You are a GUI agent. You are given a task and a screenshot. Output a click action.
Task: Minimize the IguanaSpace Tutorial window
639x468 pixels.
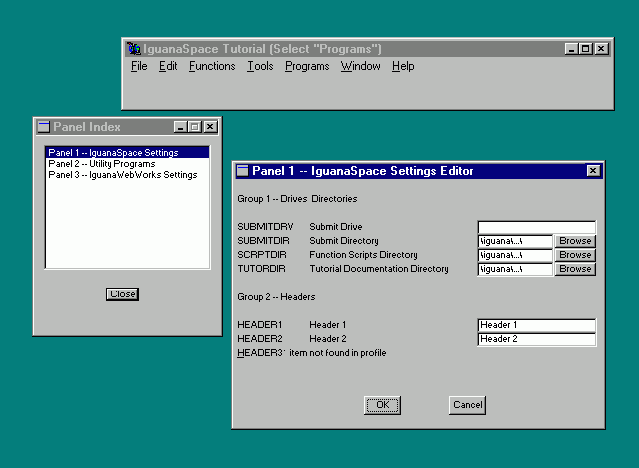[x=571, y=49]
